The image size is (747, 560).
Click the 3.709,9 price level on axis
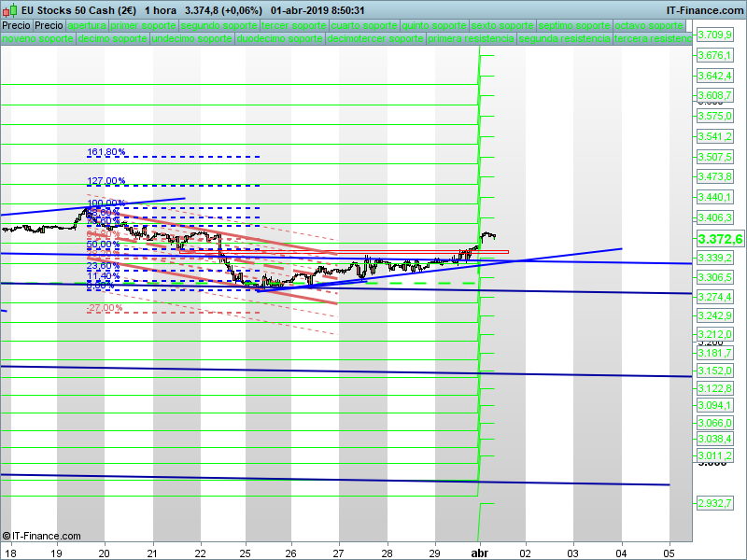715,35
